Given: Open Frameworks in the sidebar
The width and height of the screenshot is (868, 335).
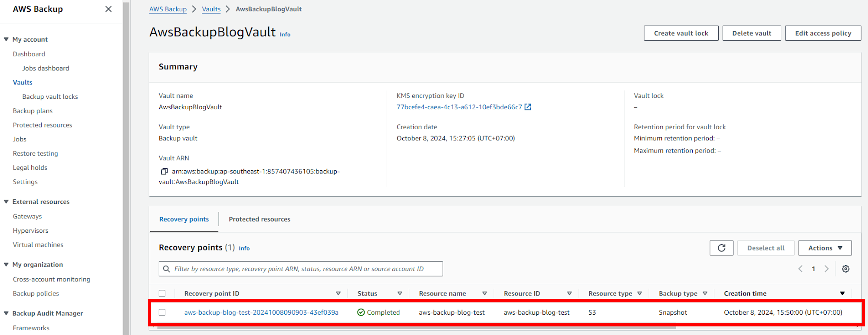Looking at the screenshot, I should 31,328.
